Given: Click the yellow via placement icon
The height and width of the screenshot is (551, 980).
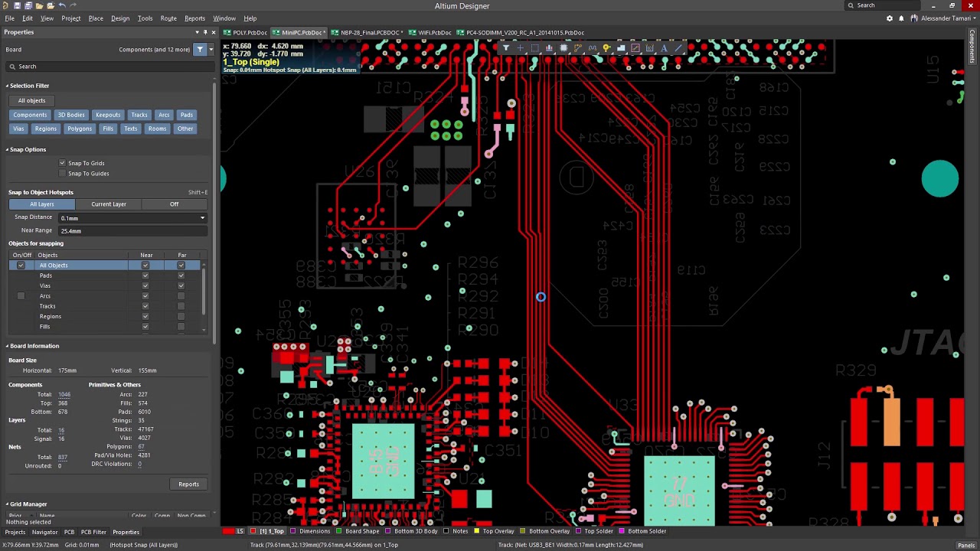Looking at the screenshot, I should tap(606, 48).
